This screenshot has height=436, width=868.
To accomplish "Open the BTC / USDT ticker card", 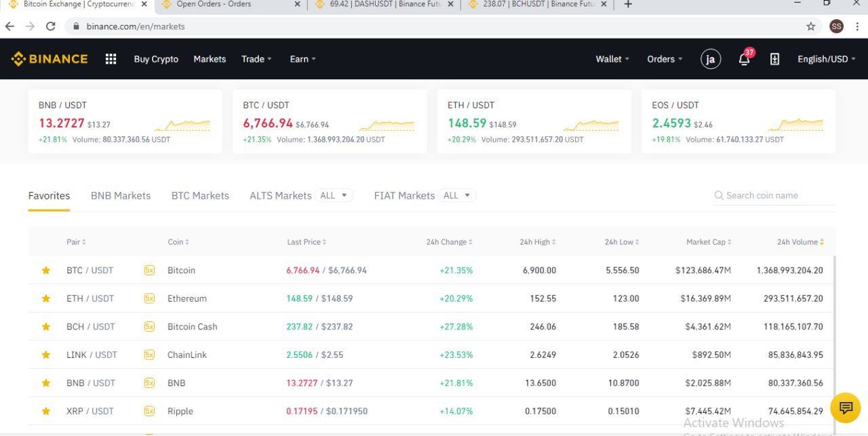I will coord(330,122).
